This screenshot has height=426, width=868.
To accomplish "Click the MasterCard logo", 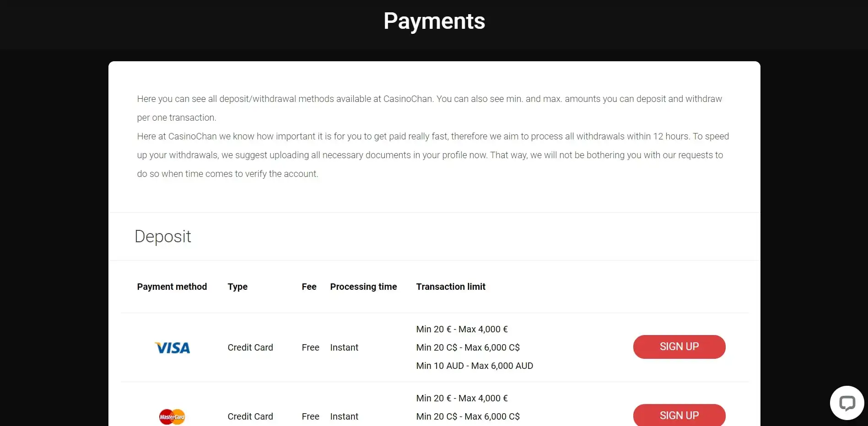I will click(x=172, y=416).
